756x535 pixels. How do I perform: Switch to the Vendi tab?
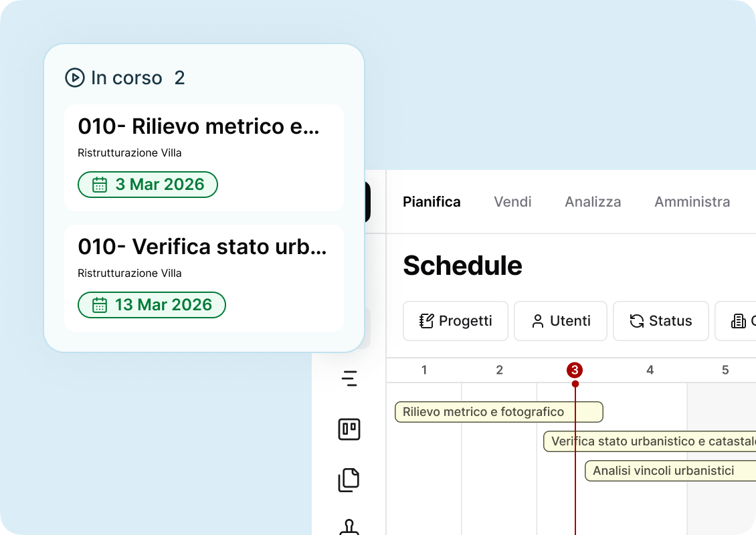tap(512, 201)
